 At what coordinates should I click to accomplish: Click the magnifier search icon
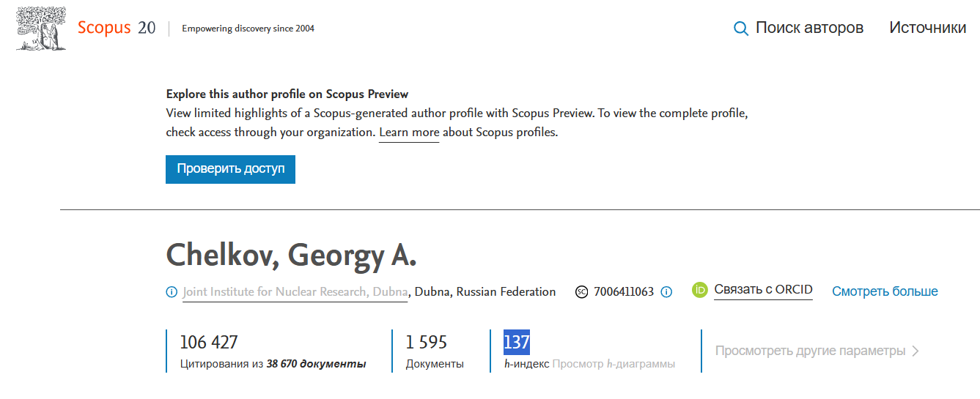coord(741,29)
